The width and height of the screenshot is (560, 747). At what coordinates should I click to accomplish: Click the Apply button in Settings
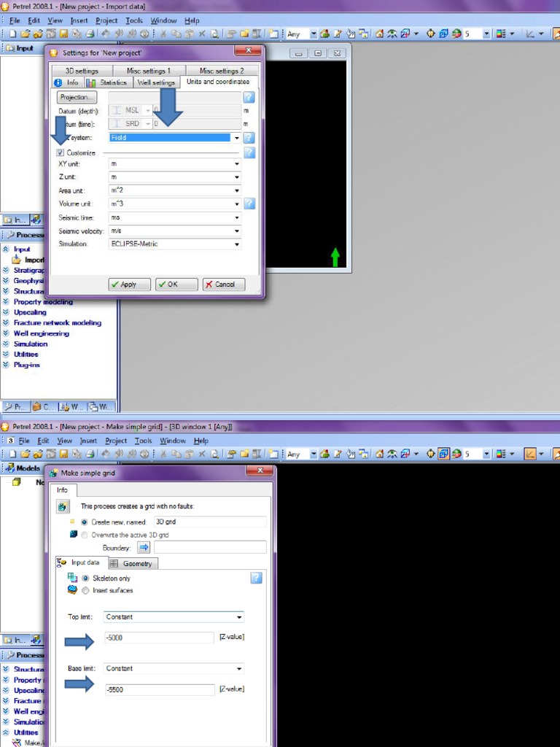tap(129, 285)
